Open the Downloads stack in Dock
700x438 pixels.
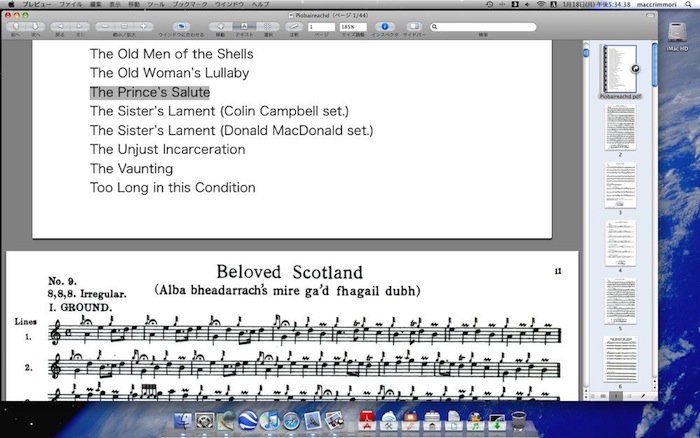coord(495,422)
